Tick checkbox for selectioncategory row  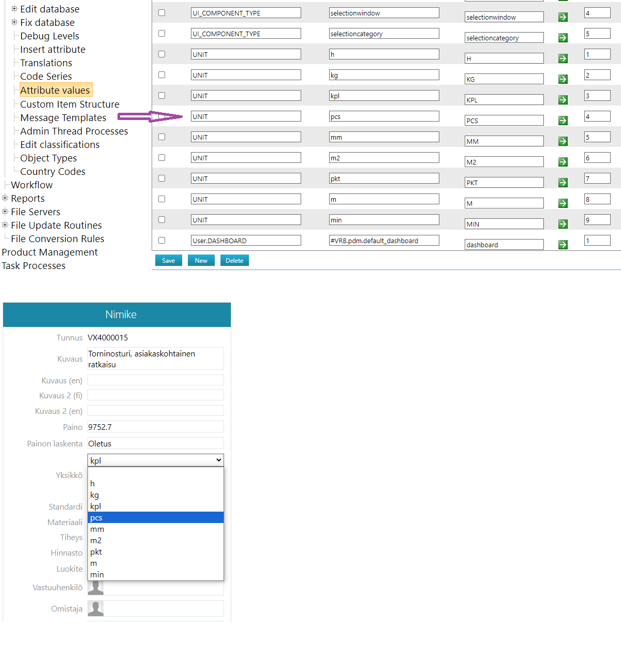pyautogui.click(x=162, y=34)
